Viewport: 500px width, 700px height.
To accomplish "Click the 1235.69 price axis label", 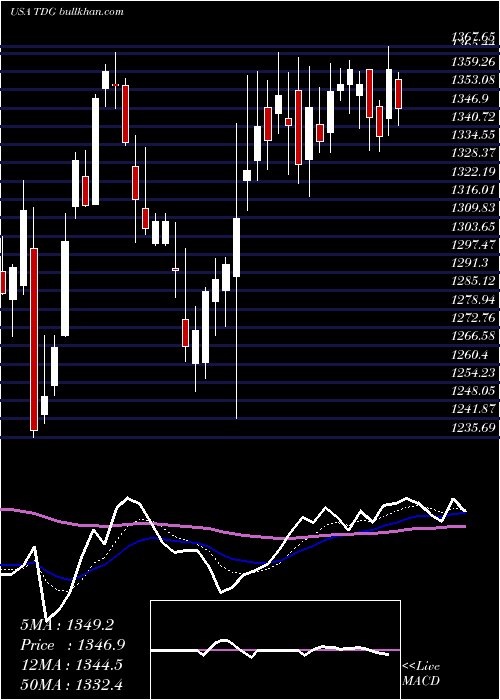I will (x=473, y=427).
